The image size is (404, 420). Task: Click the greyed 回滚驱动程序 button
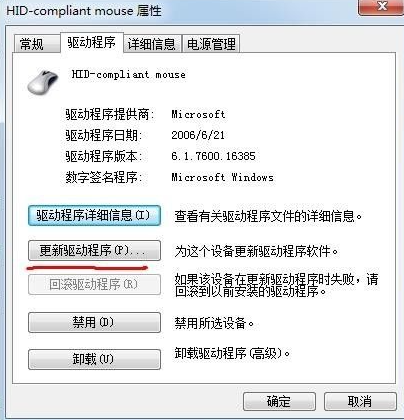click(x=94, y=284)
